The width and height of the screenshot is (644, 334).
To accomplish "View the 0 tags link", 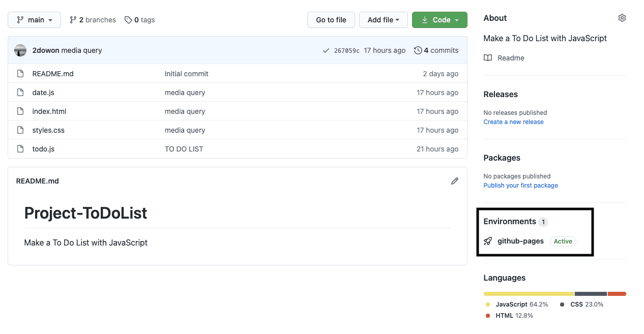I will click(140, 20).
